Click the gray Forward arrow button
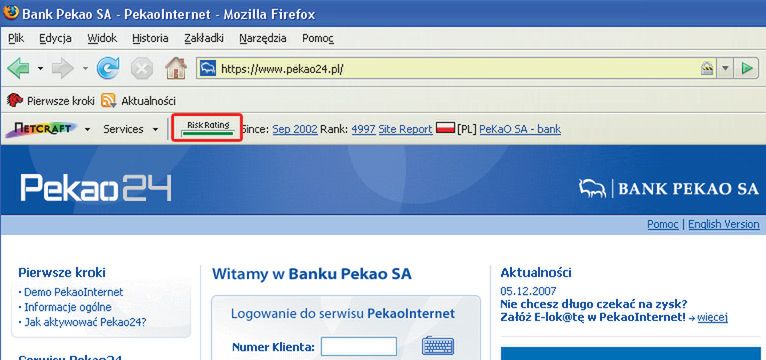This screenshot has width=766, height=360. pyautogui.click(x=63, y=69)
